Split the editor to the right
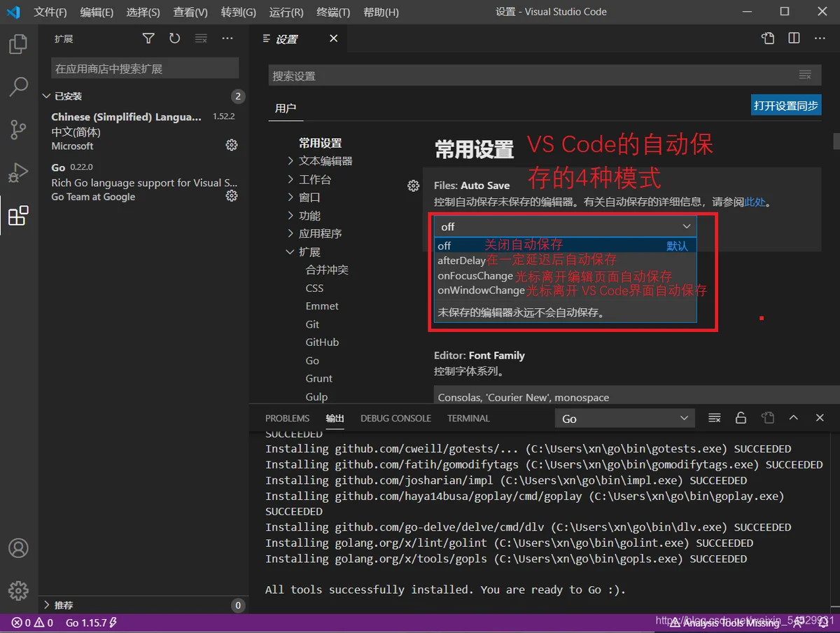The width and height of the screenshot is (840, 633). [x=794, y=39]
